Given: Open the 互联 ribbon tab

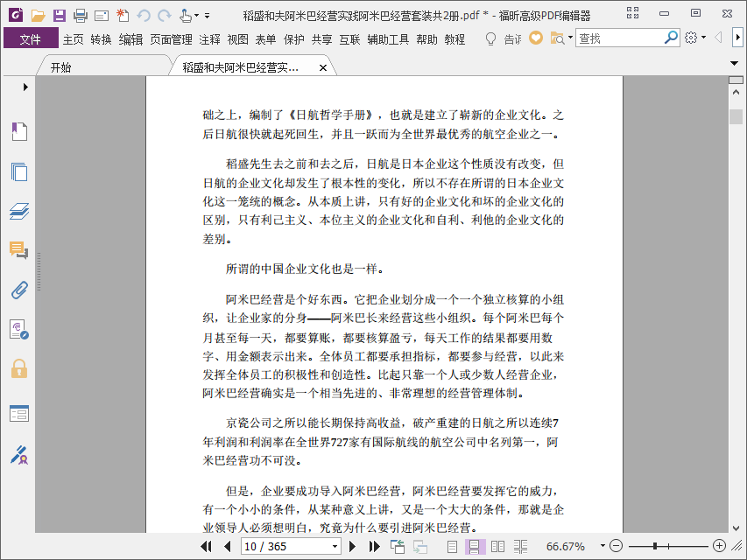Looking at the screenshot, I should coord(349,39).
